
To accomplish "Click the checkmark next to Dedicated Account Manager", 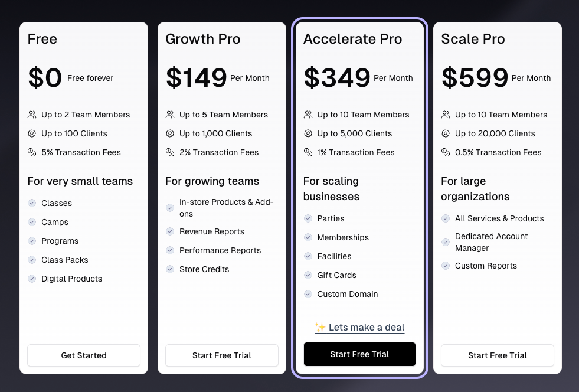I will click(446, 242).
